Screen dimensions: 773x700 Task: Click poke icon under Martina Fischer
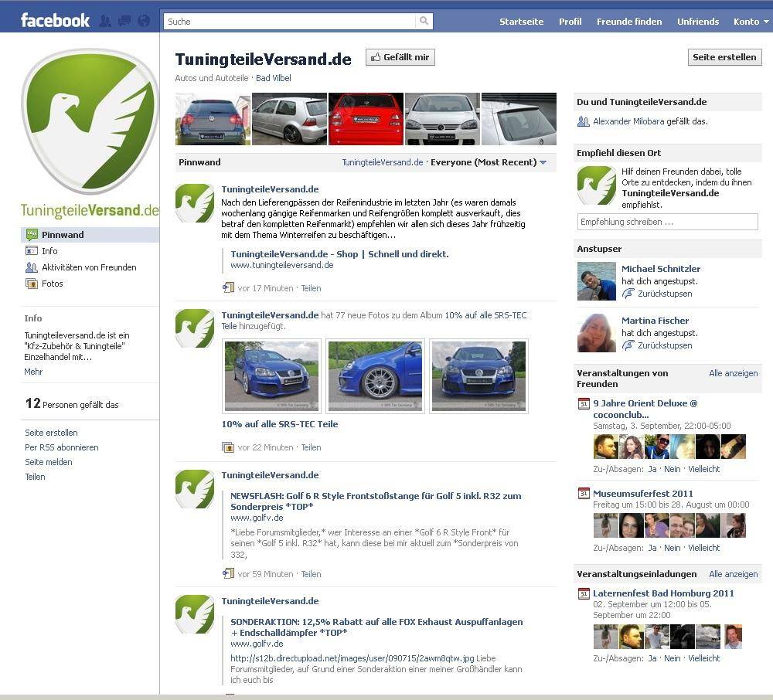tap(628, 345)
